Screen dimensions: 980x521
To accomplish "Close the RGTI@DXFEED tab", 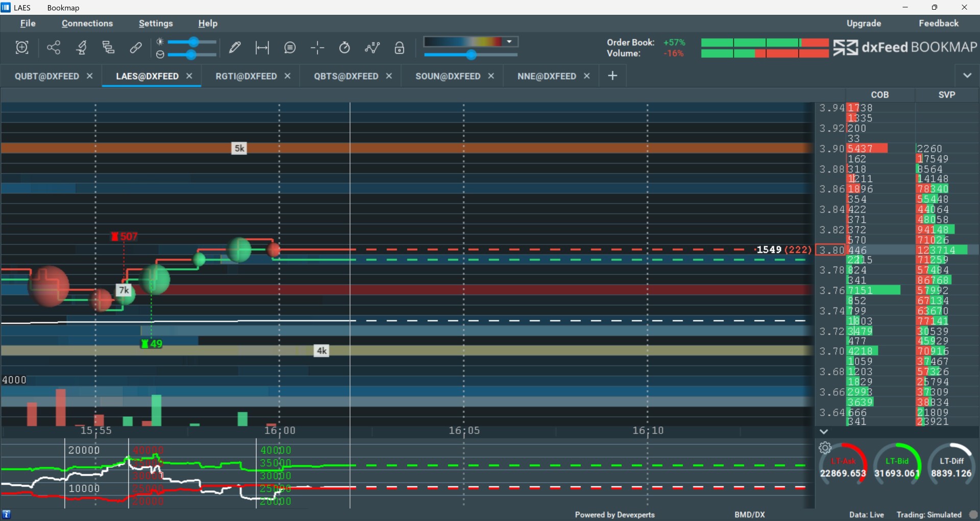I will (x=287, y=76).
